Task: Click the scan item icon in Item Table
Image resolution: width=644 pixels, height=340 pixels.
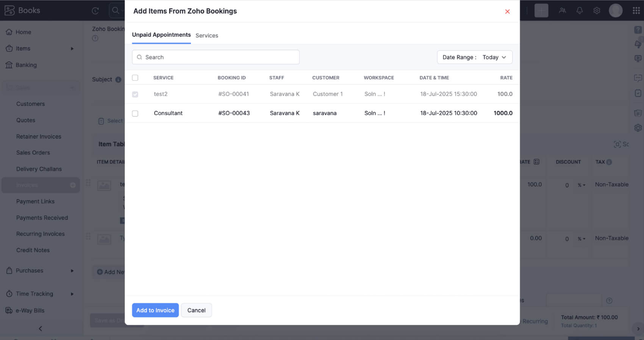Action: [x=617, y=144]
